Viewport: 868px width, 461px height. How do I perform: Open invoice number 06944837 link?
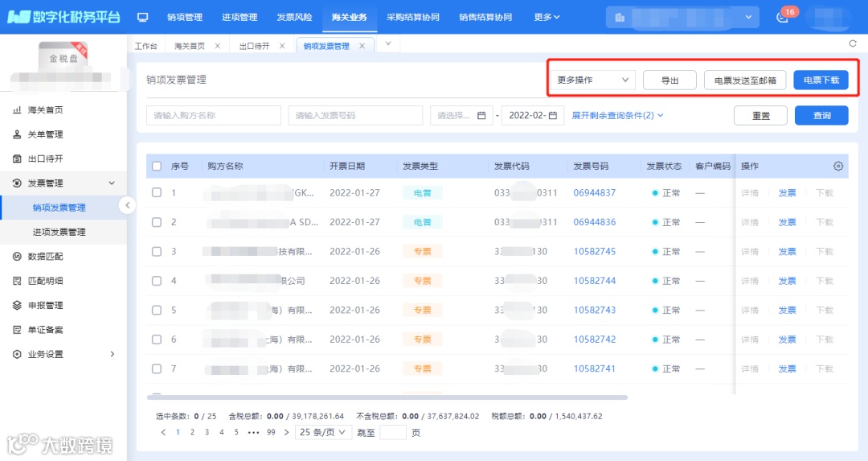594,193
